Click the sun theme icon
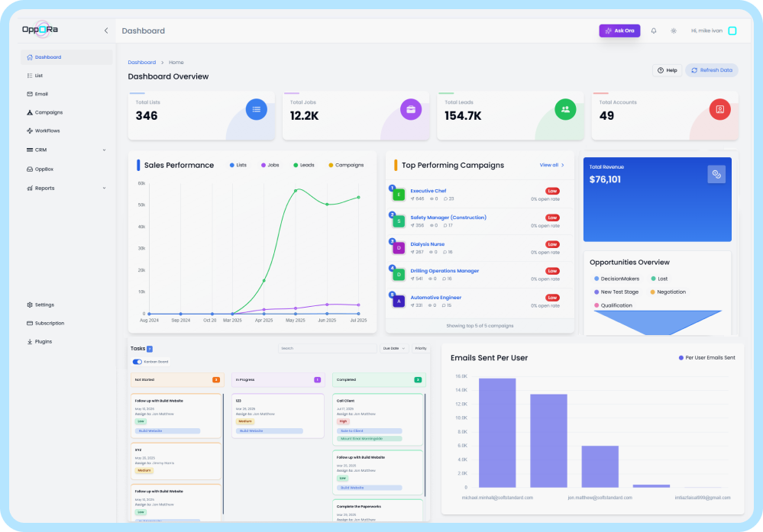763x532 pixels. (x=674, y=31)
